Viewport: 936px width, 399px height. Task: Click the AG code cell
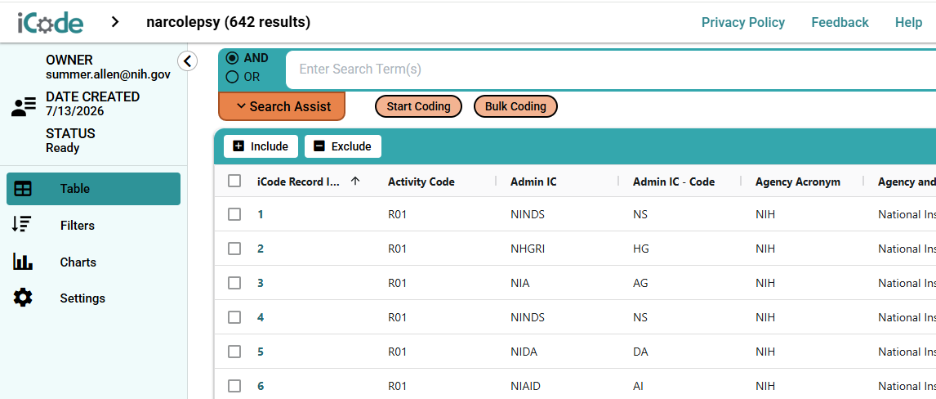pos(640,283)
